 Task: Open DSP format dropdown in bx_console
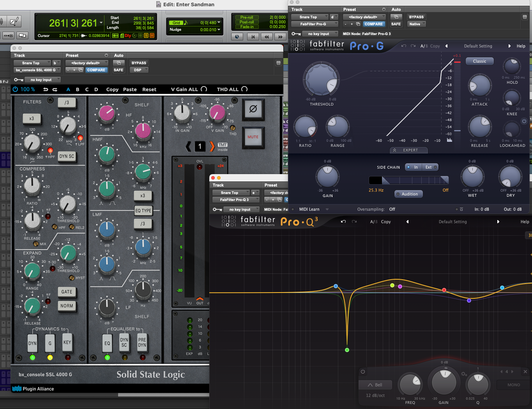[140, 70]
